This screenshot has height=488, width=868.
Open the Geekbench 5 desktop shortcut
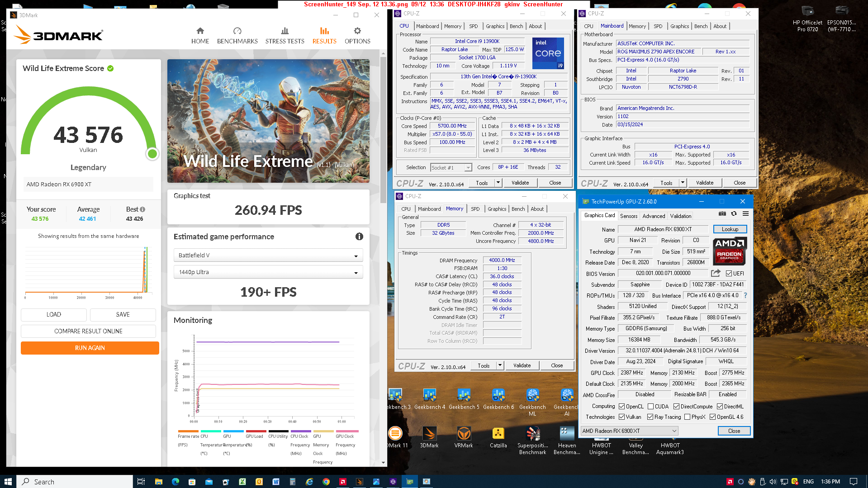tap(464, 399)
